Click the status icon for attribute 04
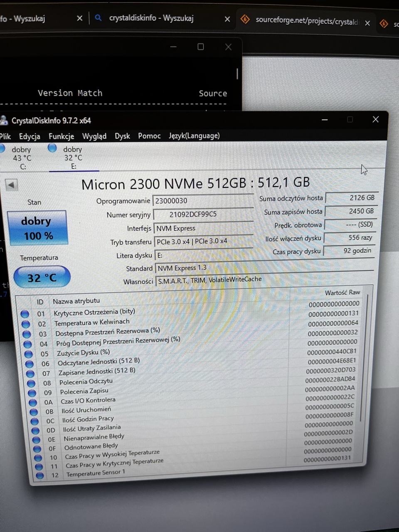 click(x=27, y=344)
